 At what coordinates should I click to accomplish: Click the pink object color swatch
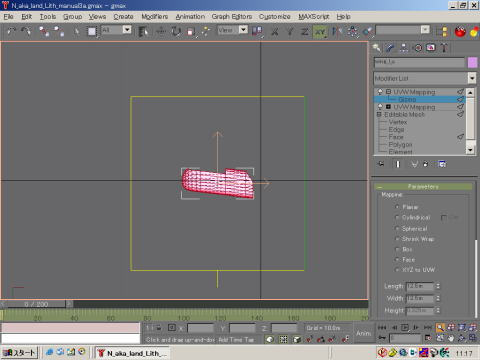pos(472,62)
